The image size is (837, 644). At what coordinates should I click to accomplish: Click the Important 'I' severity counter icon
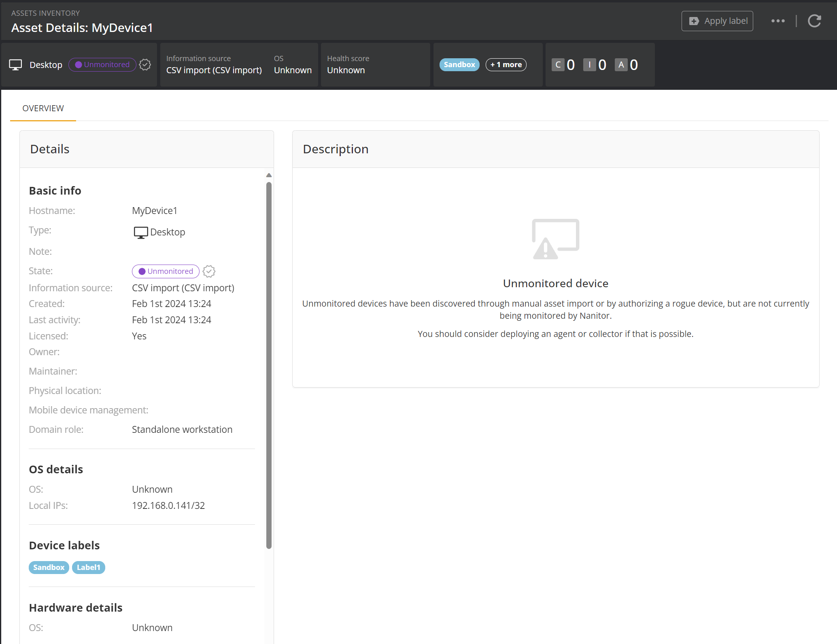pos(589,65)
